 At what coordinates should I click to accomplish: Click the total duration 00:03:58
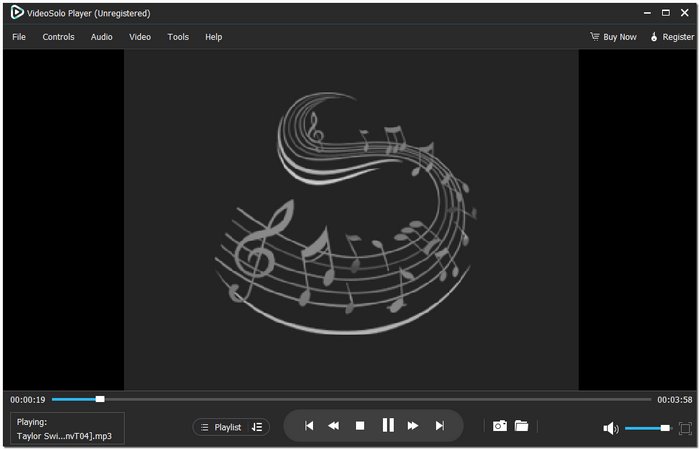(x=675, y=400)
